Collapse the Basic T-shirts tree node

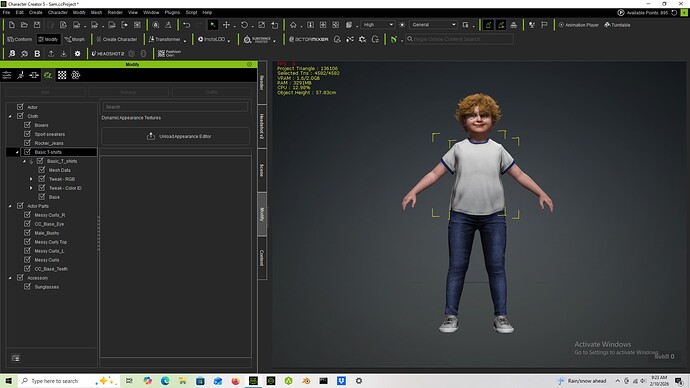[17, 152]
